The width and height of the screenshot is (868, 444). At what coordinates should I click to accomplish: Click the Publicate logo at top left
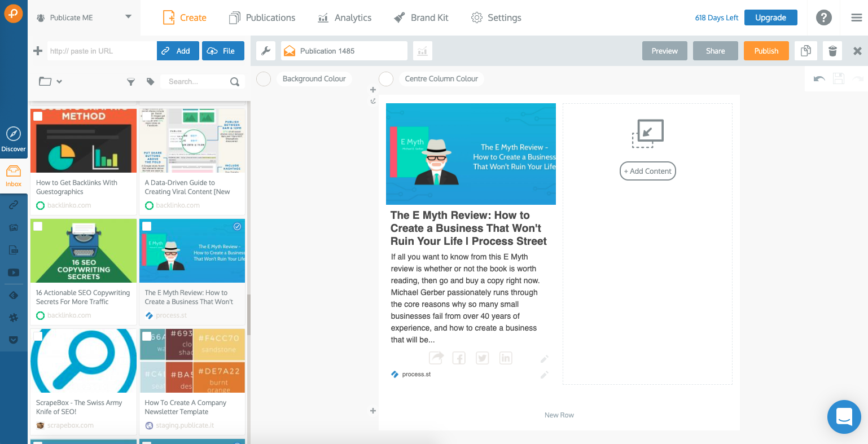coord(13,13)
